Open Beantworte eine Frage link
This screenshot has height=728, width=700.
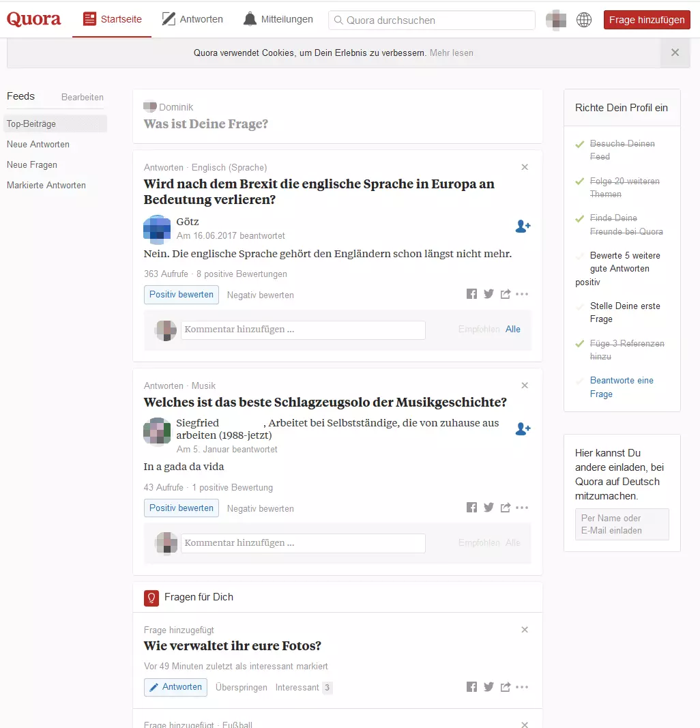point(622,388)
